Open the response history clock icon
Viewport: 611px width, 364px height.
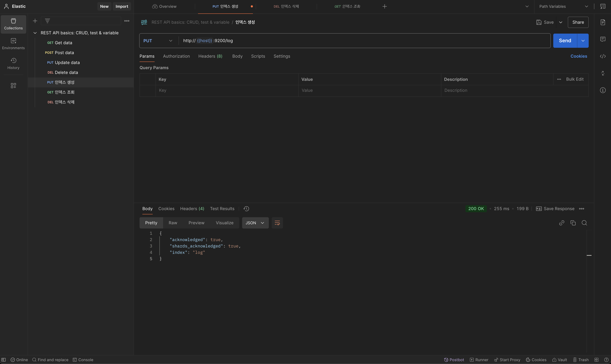[246, 209]
